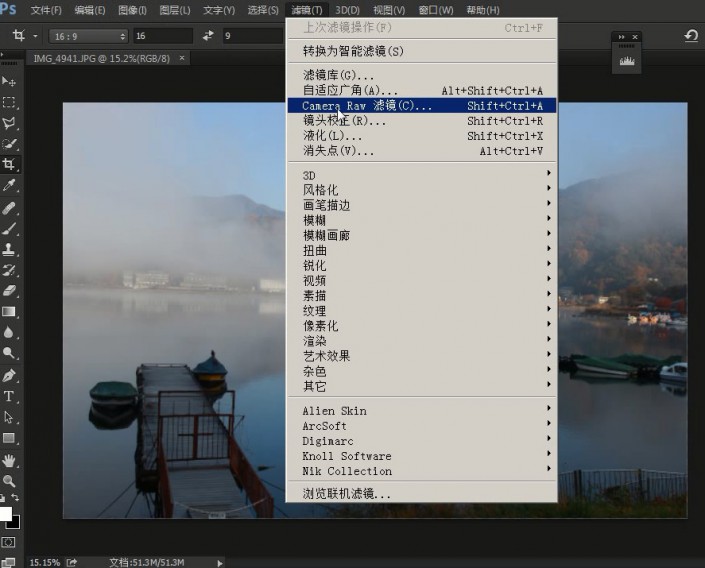705x568 pixels.
Task: Expand the 模糊 filter submenu
Action: [x=422, y=220]
